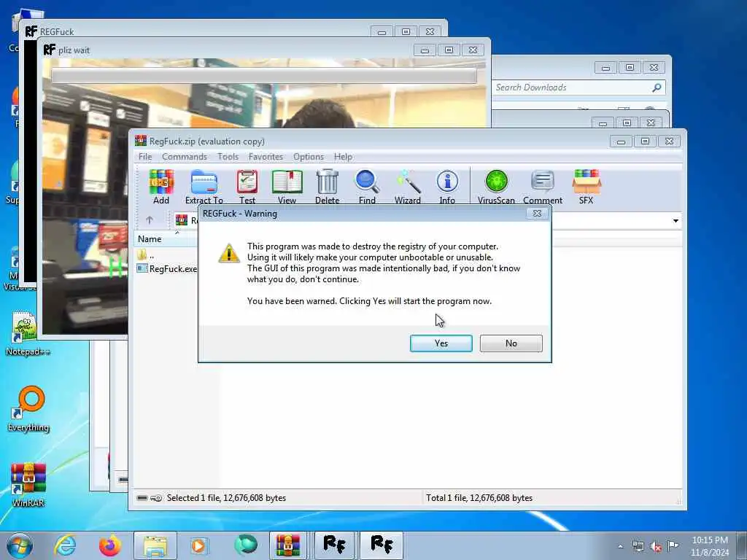
Task: Click No in the REGFuck Warning dialog
Action: coord(511,343)
